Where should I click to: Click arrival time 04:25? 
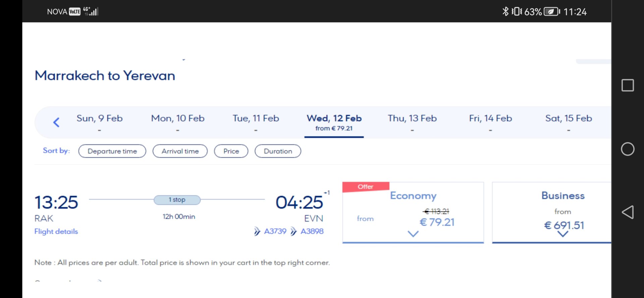(299, 203)
